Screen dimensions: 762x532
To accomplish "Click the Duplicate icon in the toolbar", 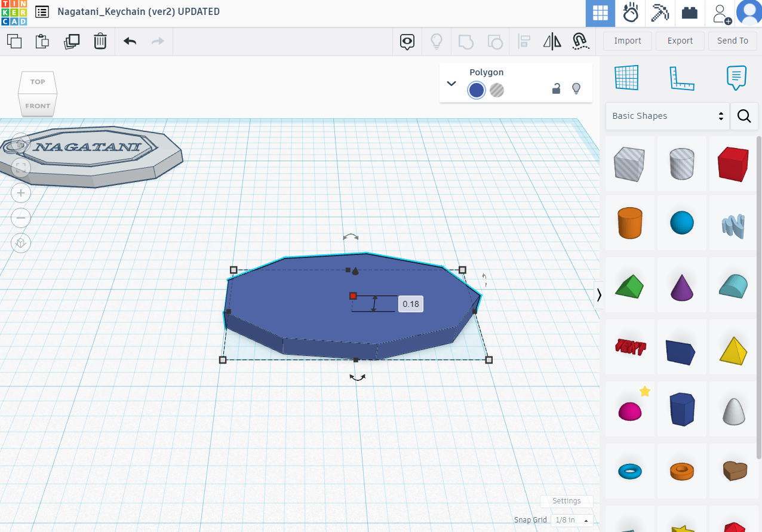I will click(72, 41).
